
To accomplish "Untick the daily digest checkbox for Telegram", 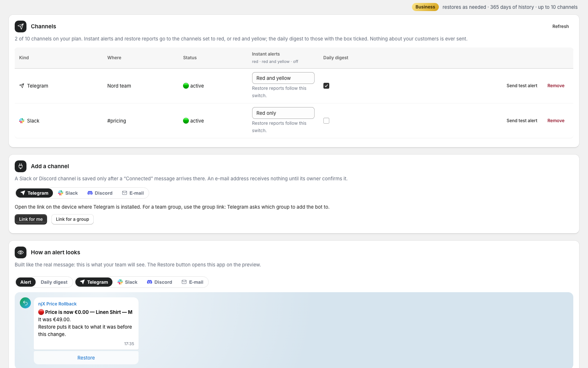I will pos(326,86).
